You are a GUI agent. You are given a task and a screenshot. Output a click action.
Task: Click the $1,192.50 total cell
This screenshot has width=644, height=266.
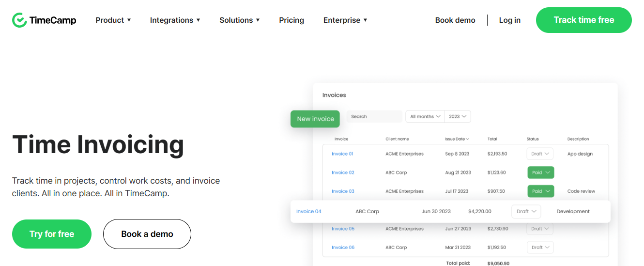(x=497, y=248)
